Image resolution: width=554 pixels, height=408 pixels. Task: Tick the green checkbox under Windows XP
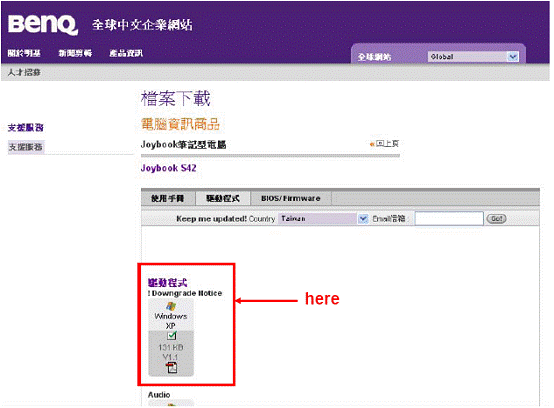click(x=171, y=335)
